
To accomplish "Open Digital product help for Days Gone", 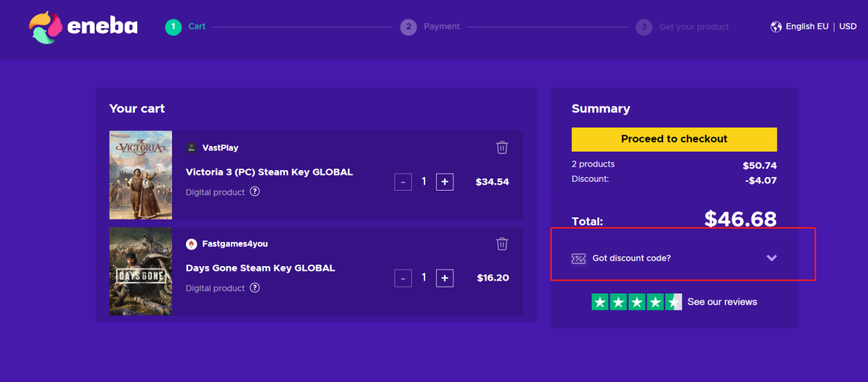I will (x=255, y=288).
